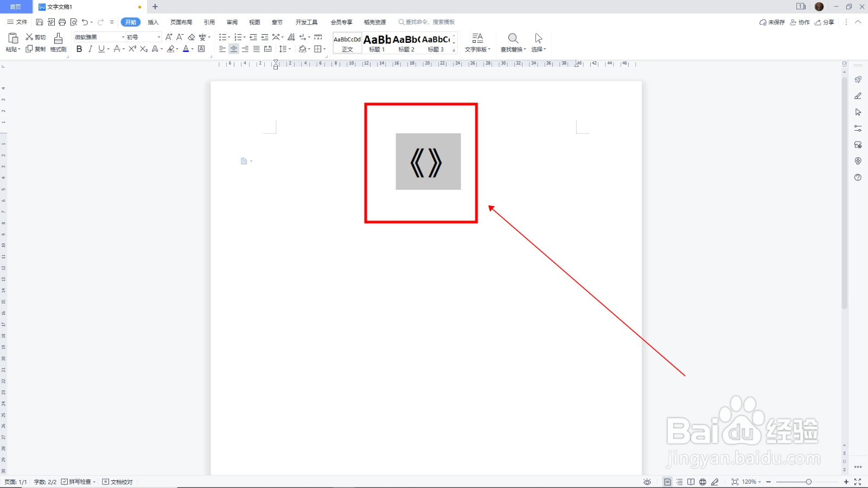Viewport: 868px width, 488px height.
Task: Open the 插入 ribbon tab
Action: tap(153, 22)
